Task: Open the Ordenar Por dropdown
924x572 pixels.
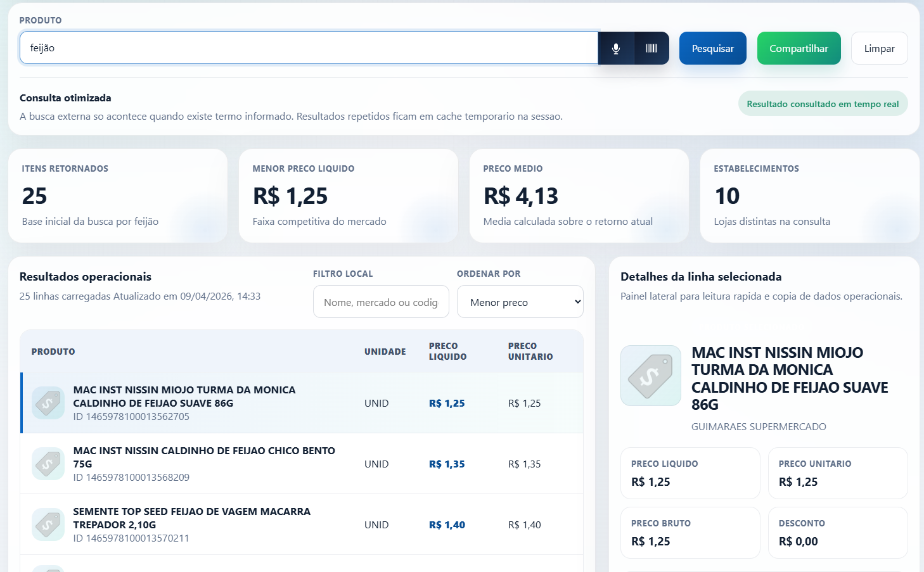Action: tap(520, 302)
